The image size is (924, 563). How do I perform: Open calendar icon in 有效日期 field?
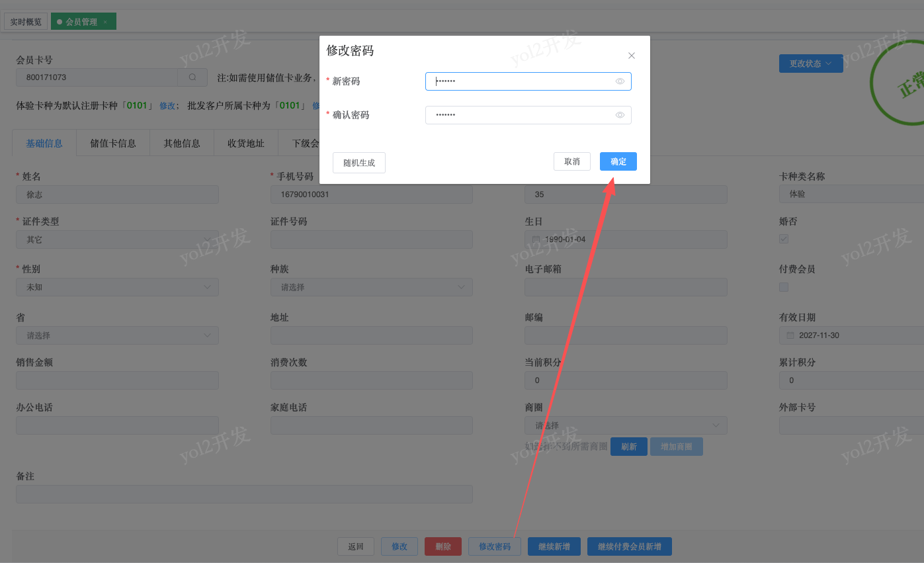click(x=790, y=335)
